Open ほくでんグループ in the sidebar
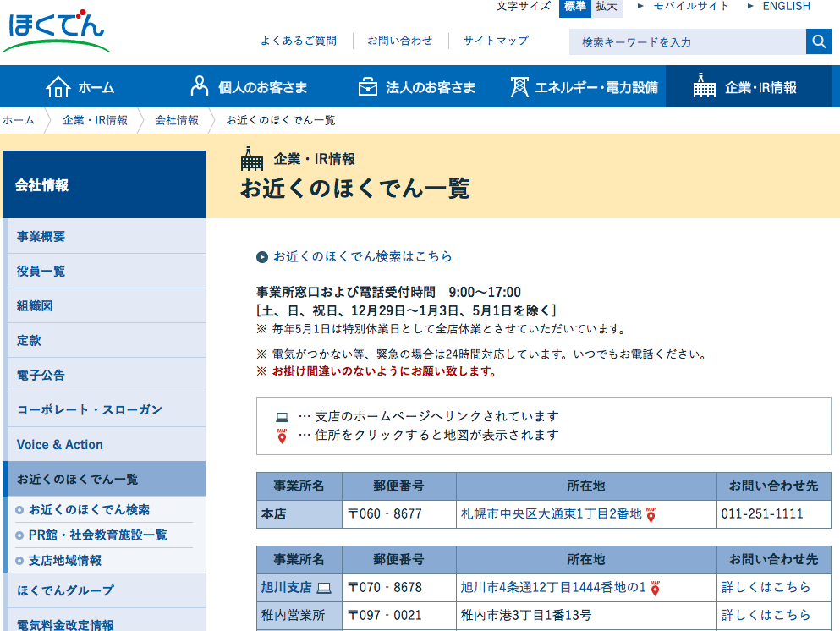This screenshot has width=840, height=631. tap(106, 590)
